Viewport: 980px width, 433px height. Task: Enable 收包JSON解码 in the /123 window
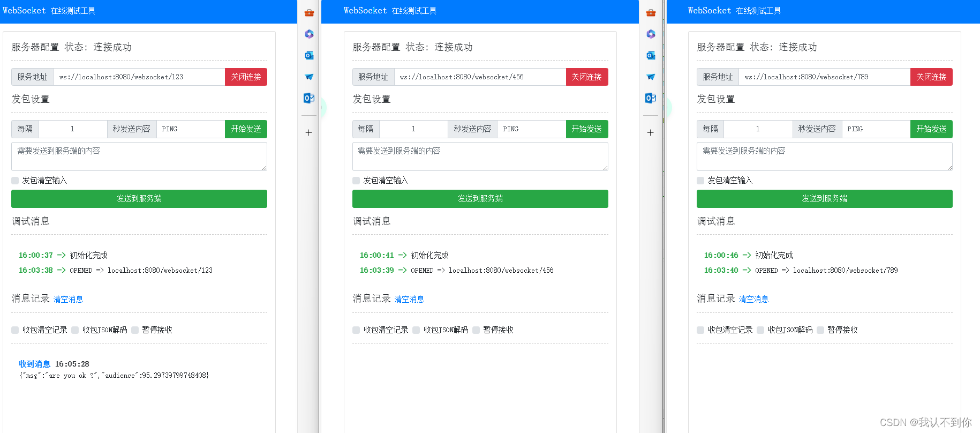tap(75, 330)
